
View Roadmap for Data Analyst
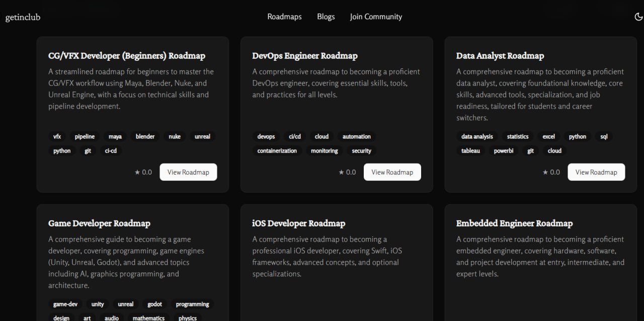click(x=596, y=172)
